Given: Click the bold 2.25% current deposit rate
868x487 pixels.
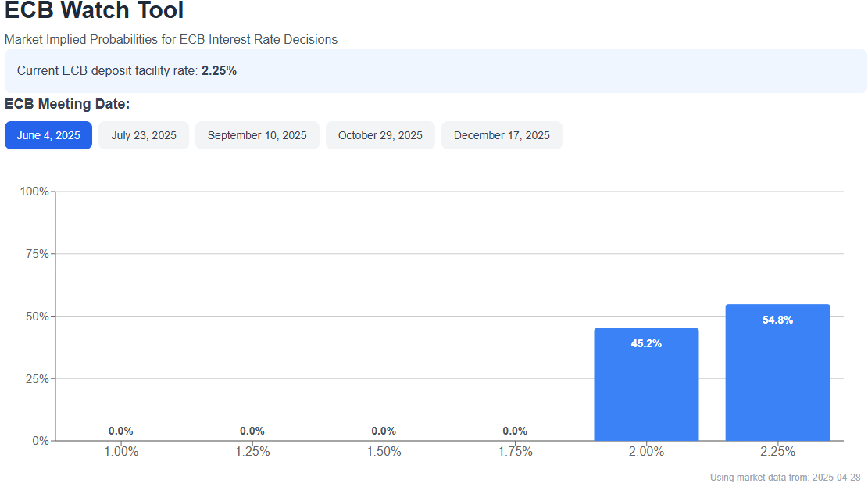Looking at the screenshot, I should coord(219,70).
